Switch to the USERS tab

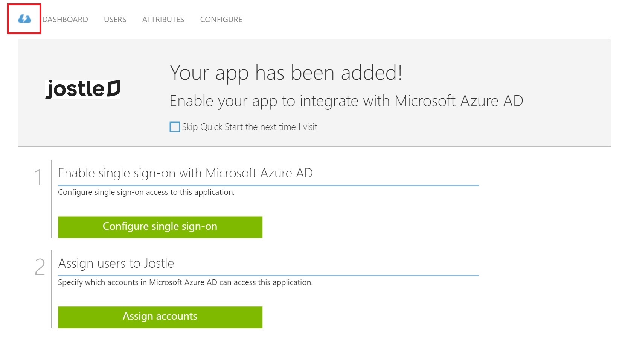pyautogui.click(x=115, y=20)
